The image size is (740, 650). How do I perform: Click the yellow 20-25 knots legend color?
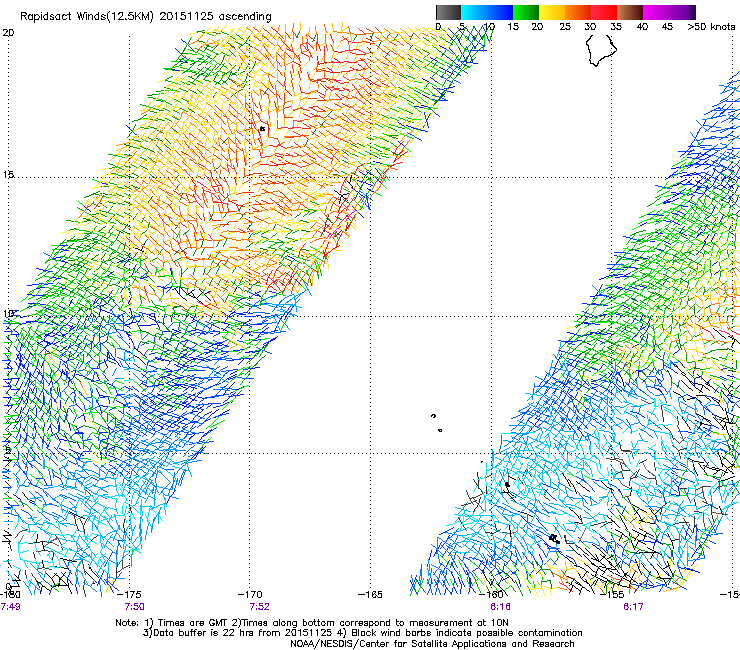(552, 12)
